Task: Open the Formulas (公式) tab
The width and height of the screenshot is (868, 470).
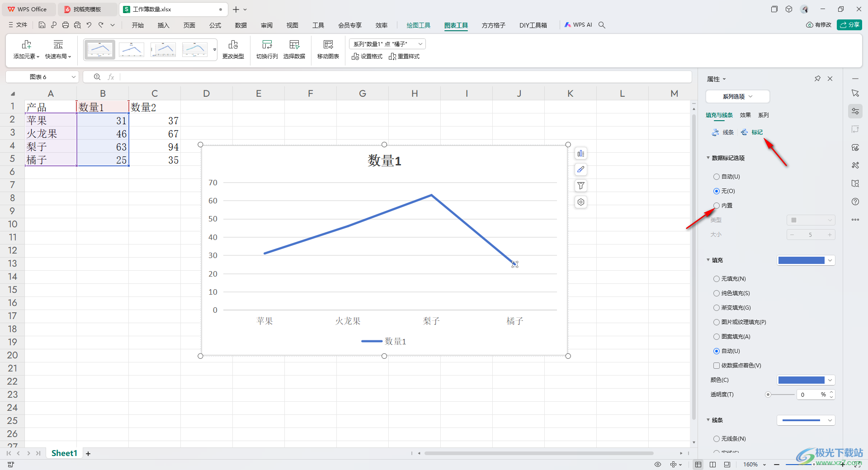Action: 215,25
